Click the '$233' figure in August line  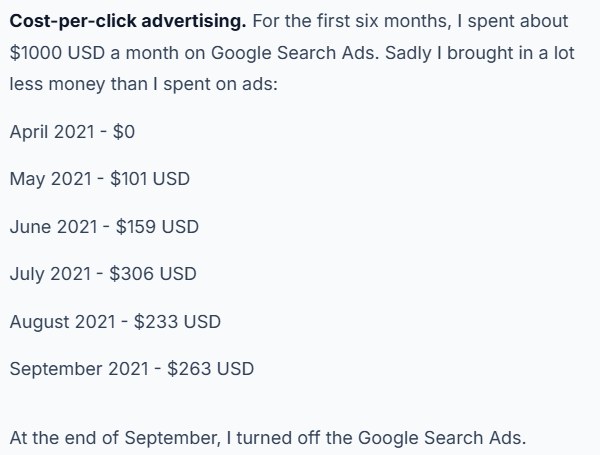(156, 321)
